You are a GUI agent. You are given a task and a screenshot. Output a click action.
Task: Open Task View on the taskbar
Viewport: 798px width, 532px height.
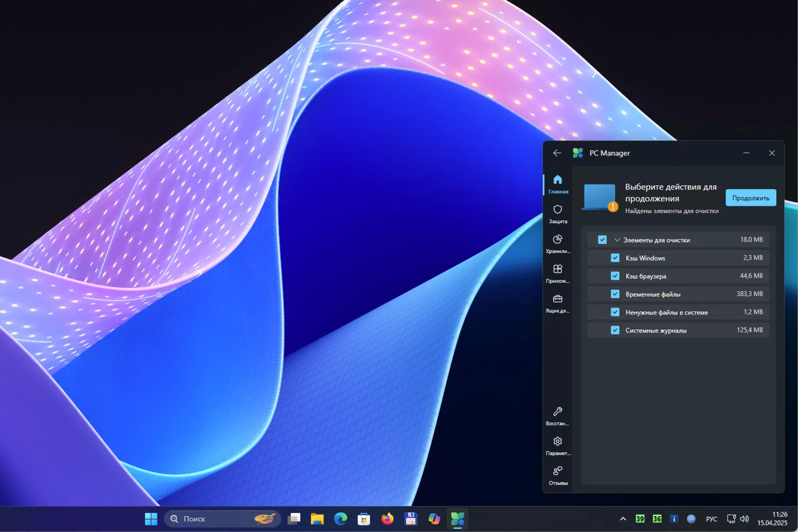[x=294, y=519]
